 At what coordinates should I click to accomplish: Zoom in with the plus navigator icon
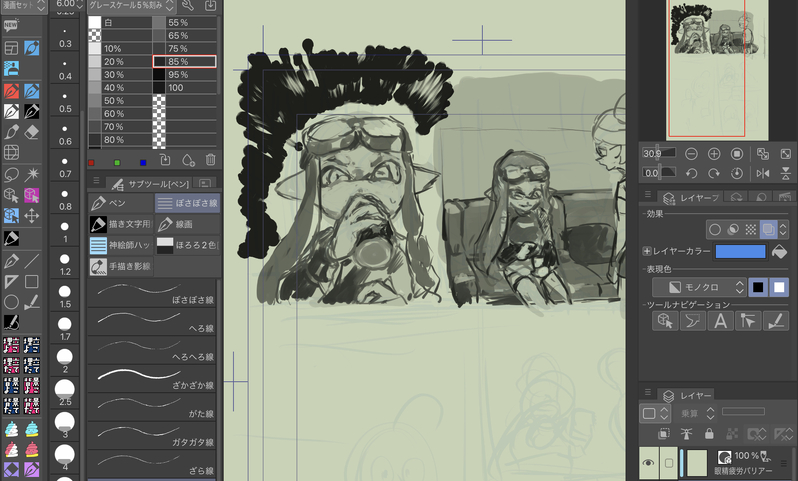[714, 154]
